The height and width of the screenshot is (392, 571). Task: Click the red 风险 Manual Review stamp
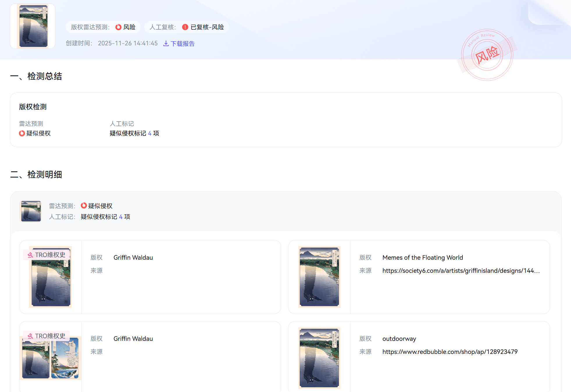(x=487, y=55)
